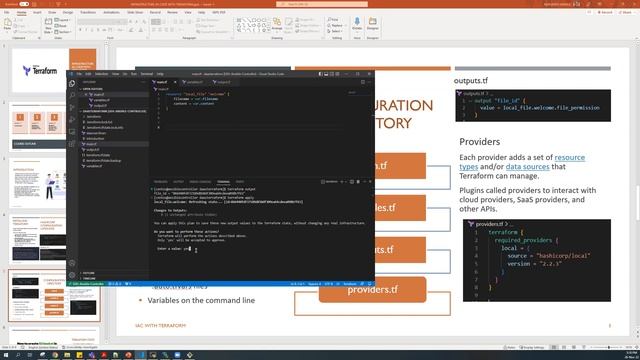Image resolution: width=640 pixels, height=360 pixels.
Task: Open variables.tf in the Explorer file tree
Action: [94, 166]
